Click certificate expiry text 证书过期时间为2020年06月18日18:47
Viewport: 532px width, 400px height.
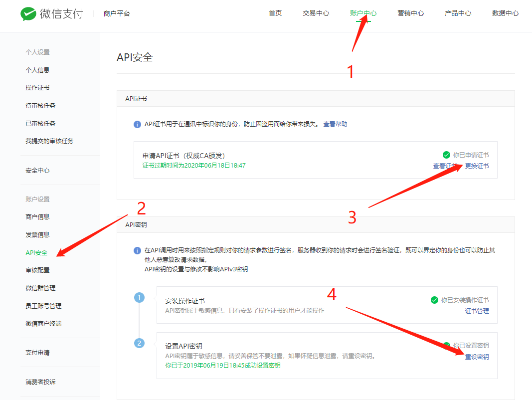(x=194, y=166)
